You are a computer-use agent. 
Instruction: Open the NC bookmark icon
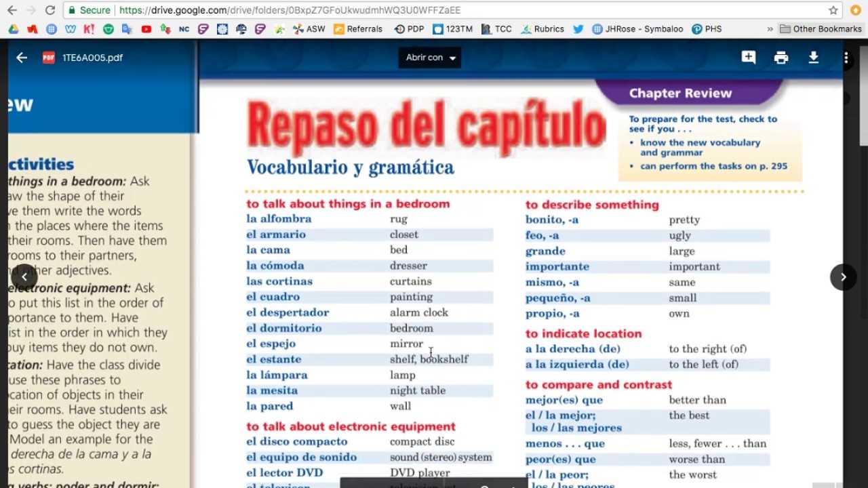click(184, 29)
